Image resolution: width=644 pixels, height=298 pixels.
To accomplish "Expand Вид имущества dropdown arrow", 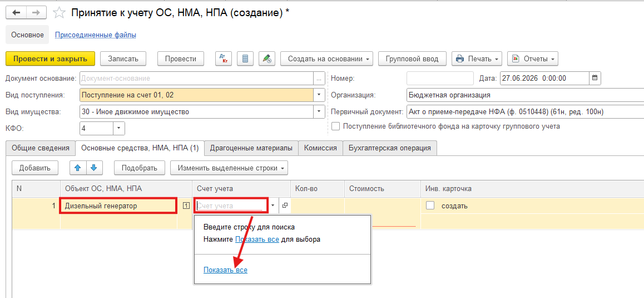I will (x=319, y=111).
